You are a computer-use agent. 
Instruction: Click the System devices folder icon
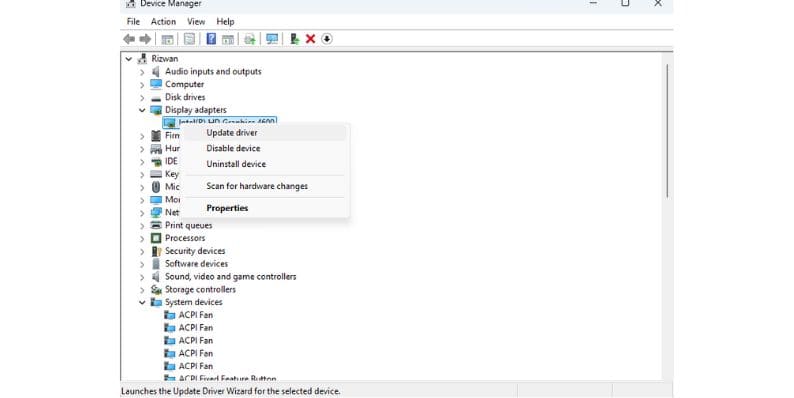[x=156, y=302]
